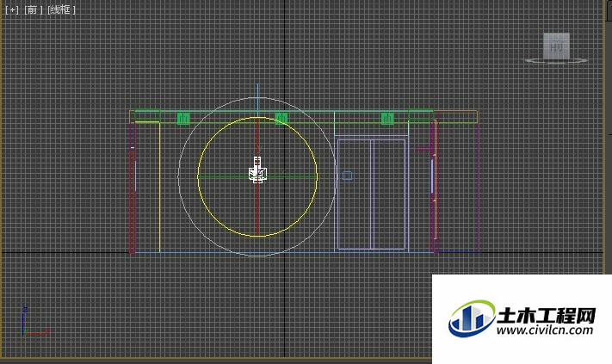
Task: Select the rightmost green light object
Action: point(387,118)
